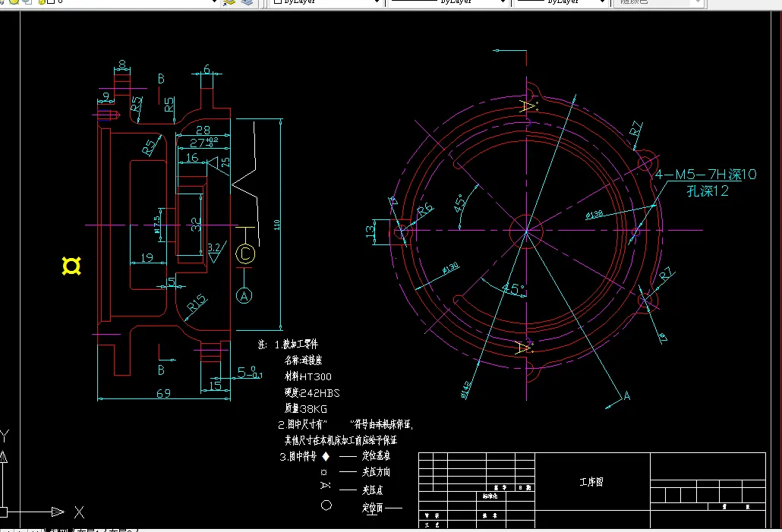Select the 8 dimension at top left

(x=122, y=65)
